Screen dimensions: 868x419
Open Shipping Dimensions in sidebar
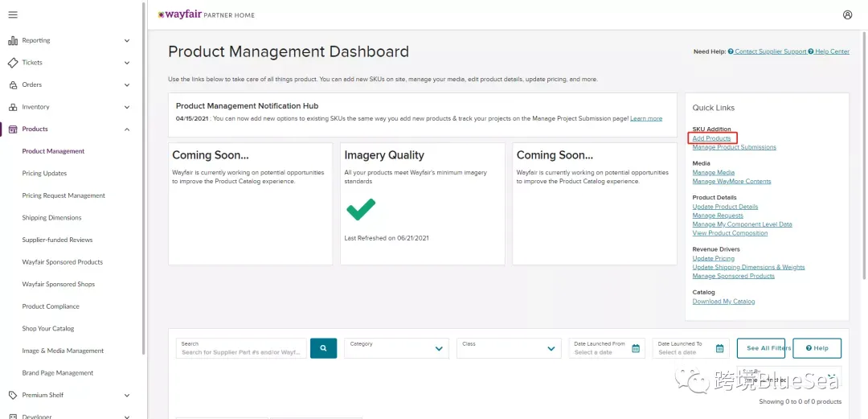point(51,218)
